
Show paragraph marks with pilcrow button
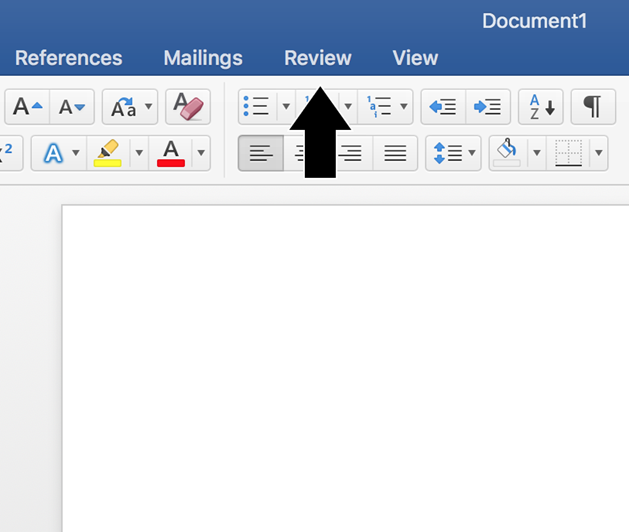click(x=593, y=107)
